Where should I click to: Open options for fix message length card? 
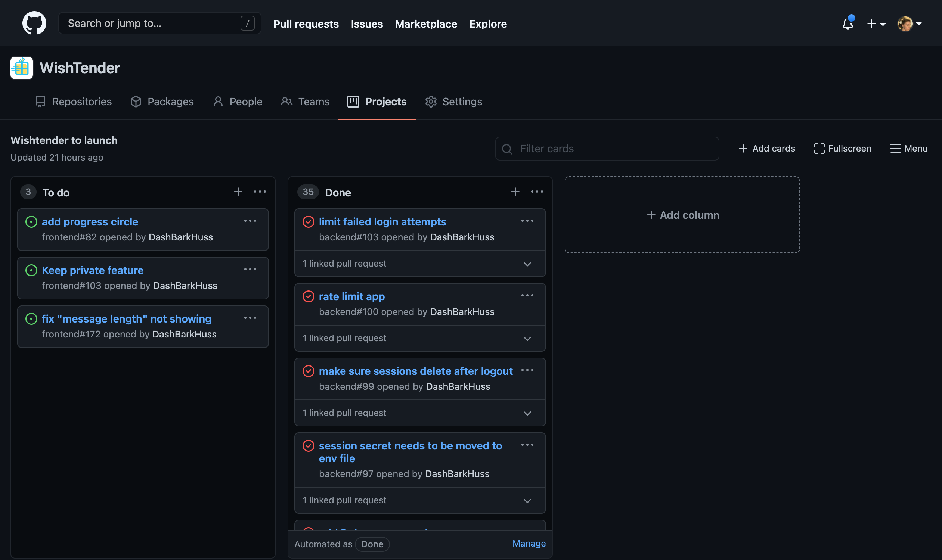[x=250, y=318]
